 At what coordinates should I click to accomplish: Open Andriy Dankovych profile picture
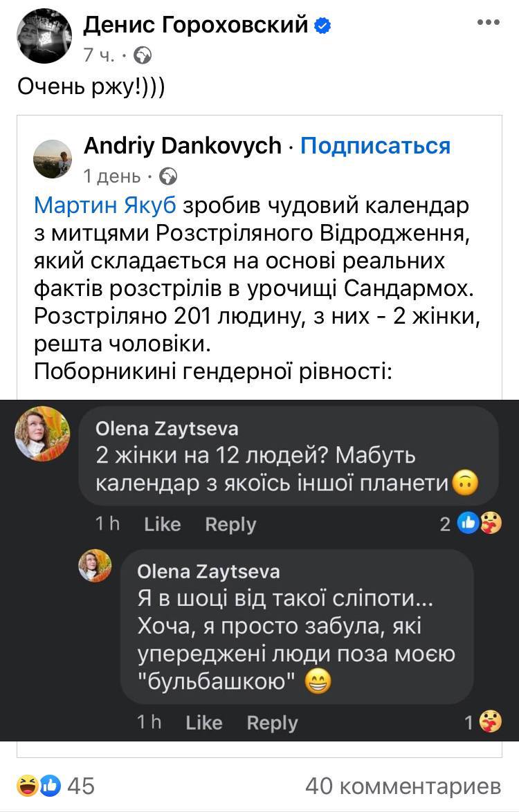point(53,158)
